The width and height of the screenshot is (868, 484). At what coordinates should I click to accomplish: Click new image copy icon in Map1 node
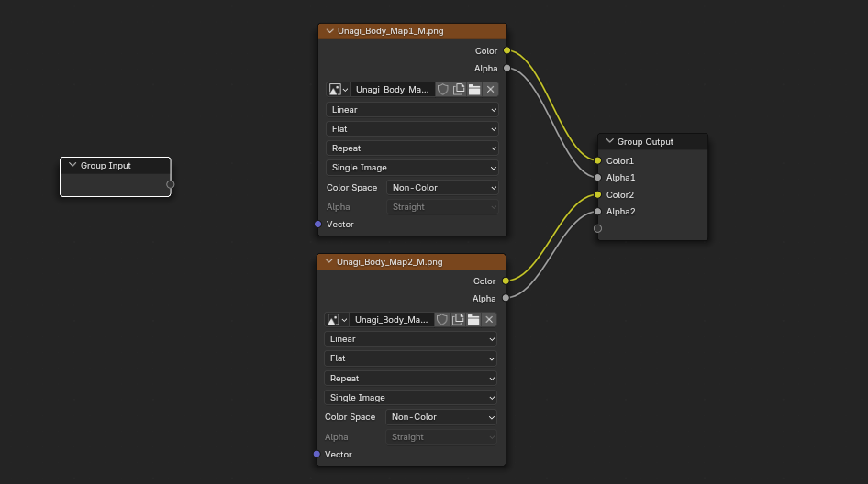(459, 90)
